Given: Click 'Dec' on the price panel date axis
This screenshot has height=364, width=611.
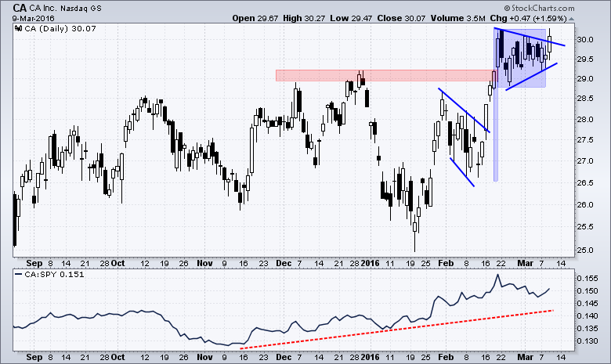Looking at the screenshot, I should tap(284, 264).
